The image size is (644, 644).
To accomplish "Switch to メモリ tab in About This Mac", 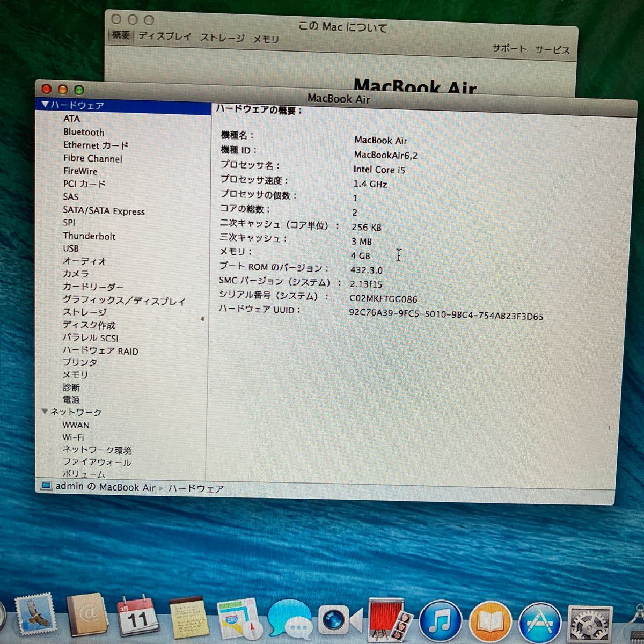I will coord(266,39).
